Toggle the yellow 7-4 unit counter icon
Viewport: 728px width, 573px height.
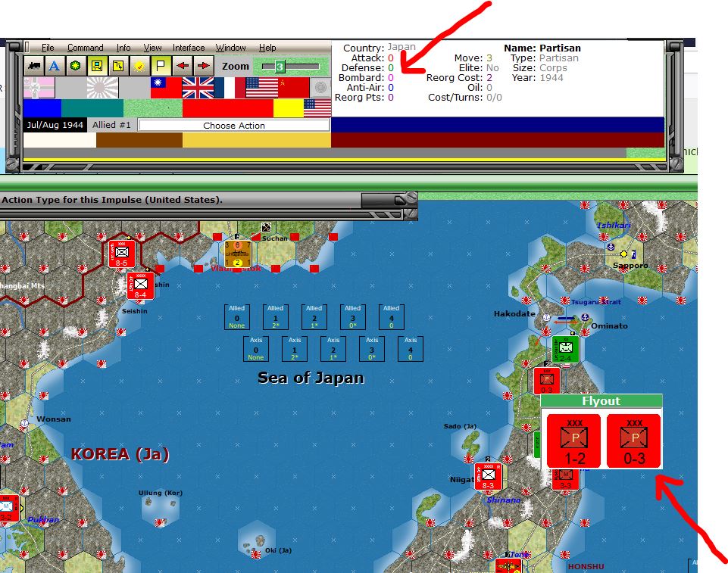coord(96,66)
